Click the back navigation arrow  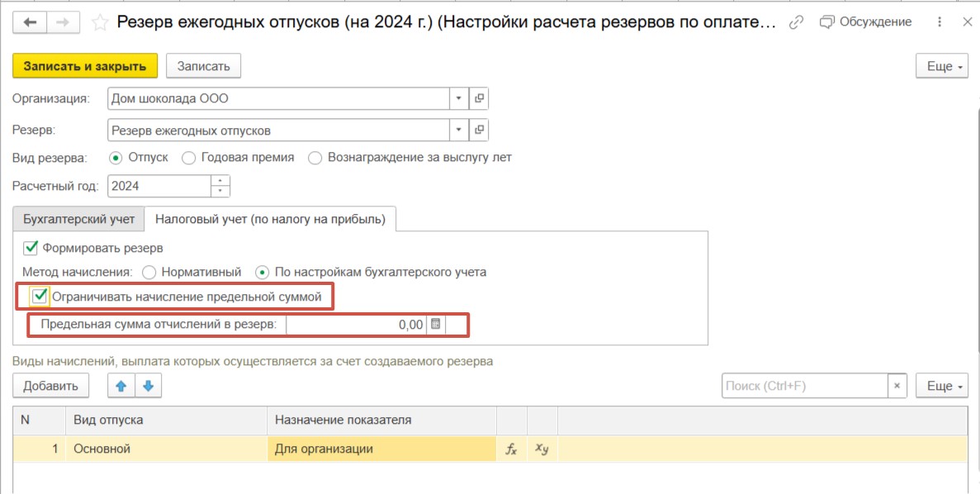click(31, 23)
